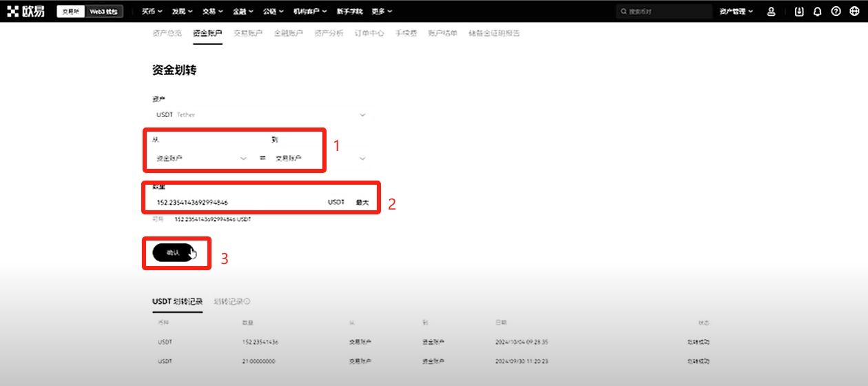Click the globe language icon
The width and height of the screenshot is (868, 386).
coord(854,12)
